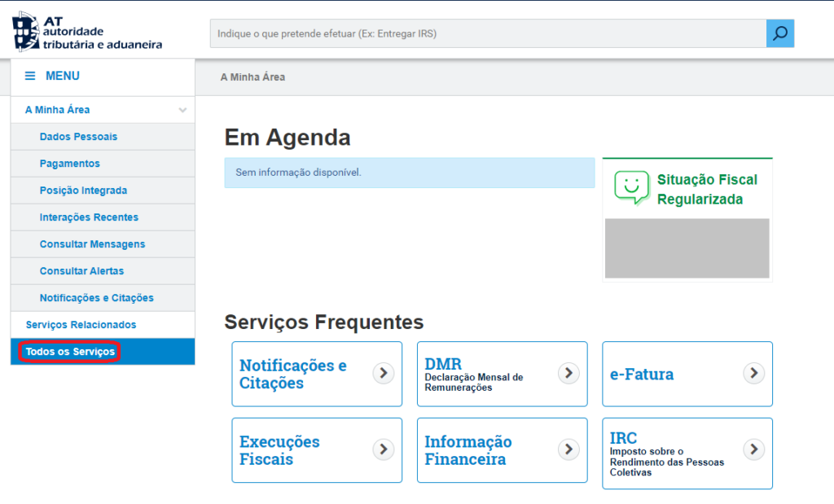Click arrow icon on Execuções Fiscais card

384,449
